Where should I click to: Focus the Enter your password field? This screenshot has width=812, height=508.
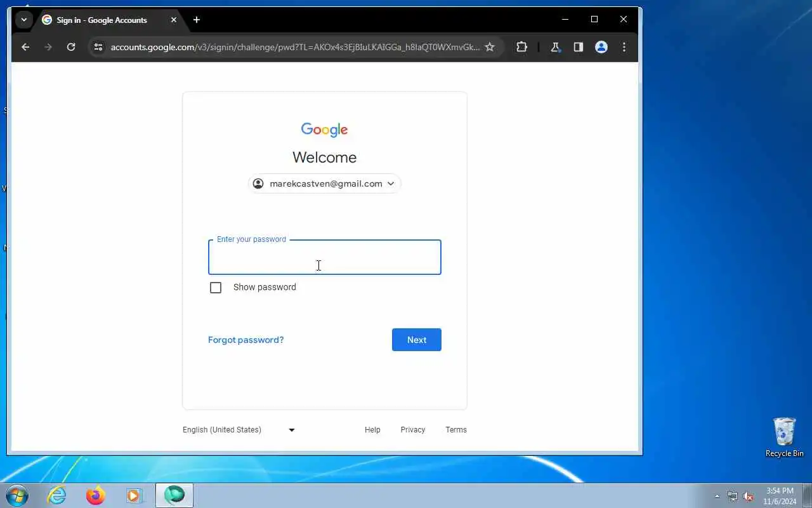click(325, 257)
